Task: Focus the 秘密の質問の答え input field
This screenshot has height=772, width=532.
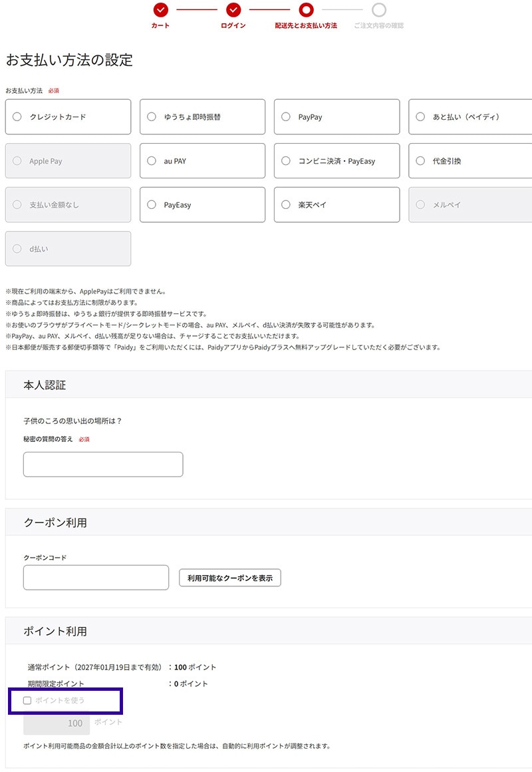Action: point(103,465)
